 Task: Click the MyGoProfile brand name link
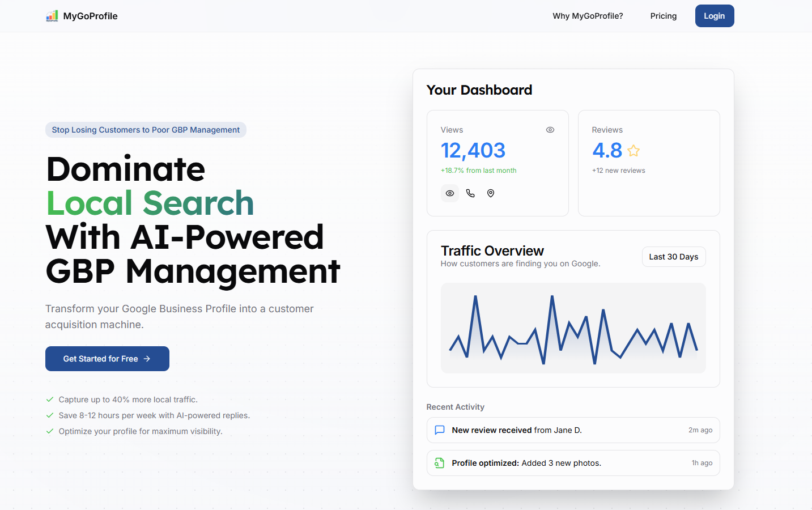[91, 16]
